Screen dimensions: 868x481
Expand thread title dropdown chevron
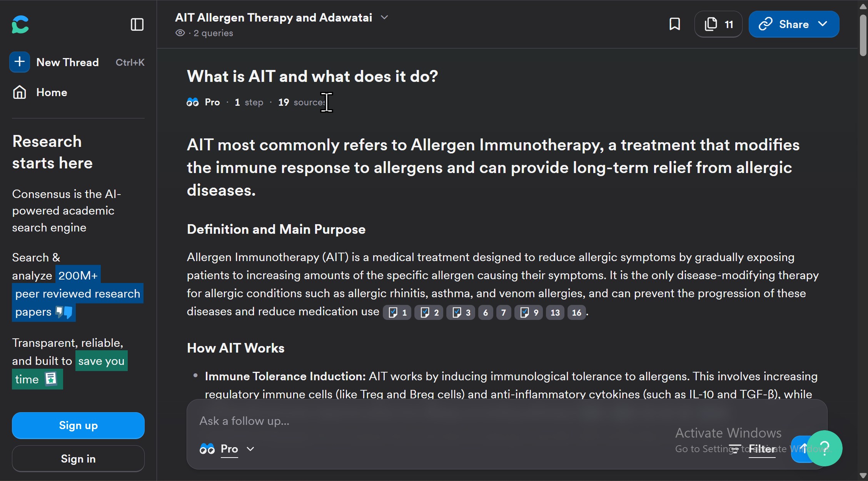point(384,17)
